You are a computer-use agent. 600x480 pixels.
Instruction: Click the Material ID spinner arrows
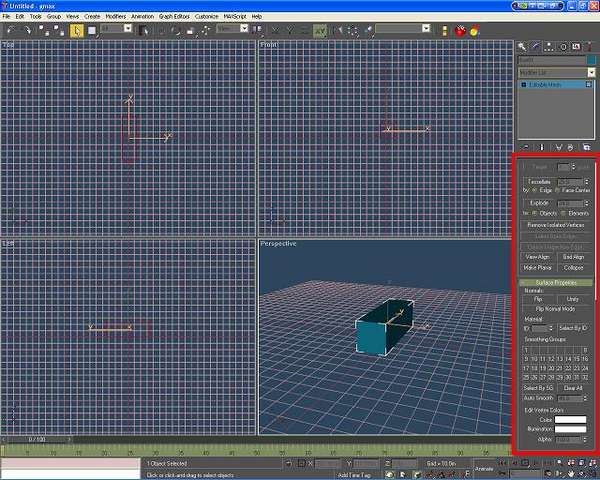(551, 328)
